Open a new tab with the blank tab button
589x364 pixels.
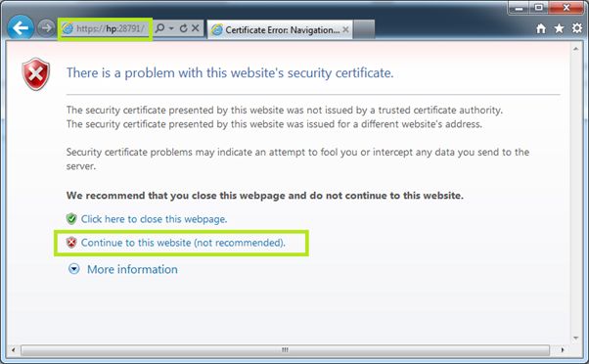(364, 29)
